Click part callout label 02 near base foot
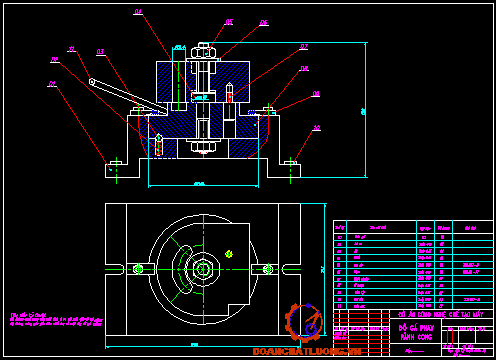This screenshot has height=360, width=496. [317, 128]
